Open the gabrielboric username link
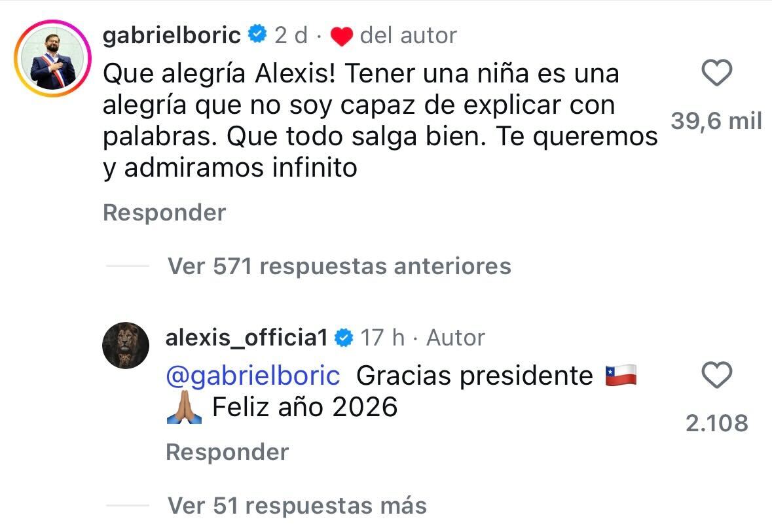Screen dimensions: 772x532 [172, 35]
